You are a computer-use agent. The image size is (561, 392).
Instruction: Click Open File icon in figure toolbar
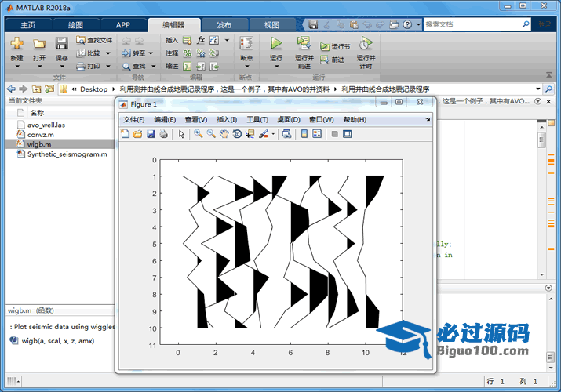tap(138, 134)
